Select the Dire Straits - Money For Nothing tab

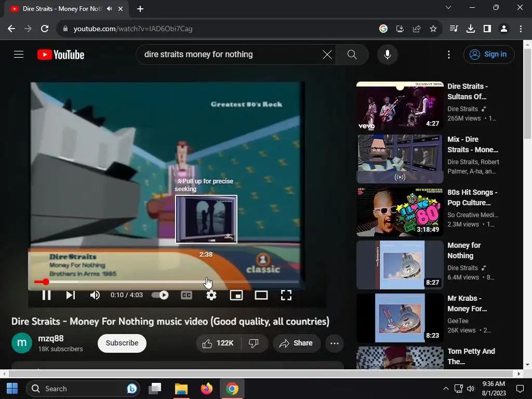66,9
